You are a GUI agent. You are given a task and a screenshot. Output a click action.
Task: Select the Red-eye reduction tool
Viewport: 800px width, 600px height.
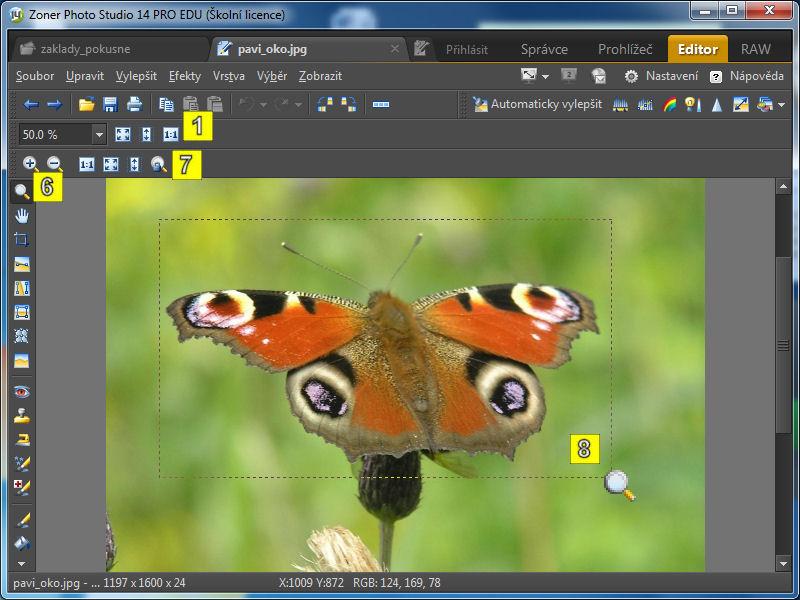point(21,392)
